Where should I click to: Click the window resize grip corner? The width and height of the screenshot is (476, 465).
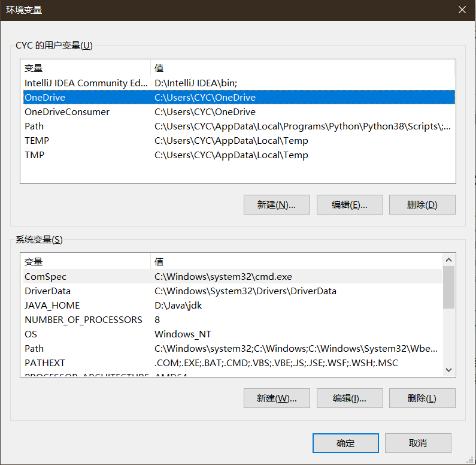click(x=471, y=460)
